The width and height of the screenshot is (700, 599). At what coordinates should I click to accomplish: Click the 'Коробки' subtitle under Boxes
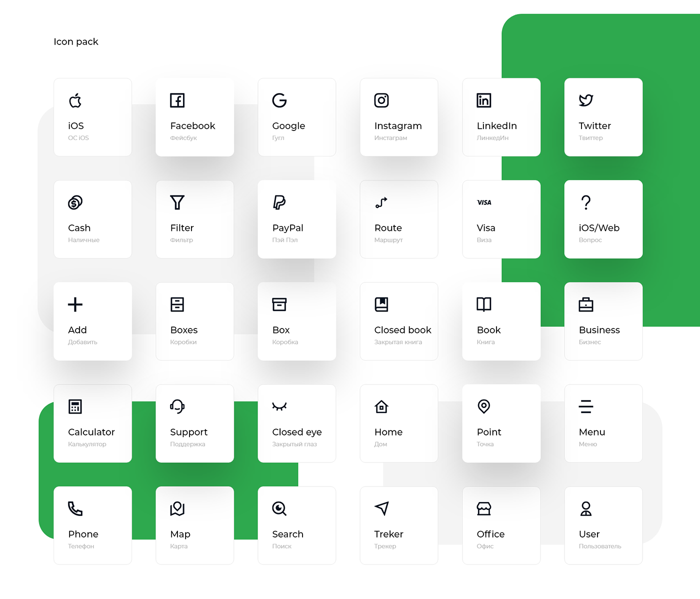pos(183,342)
